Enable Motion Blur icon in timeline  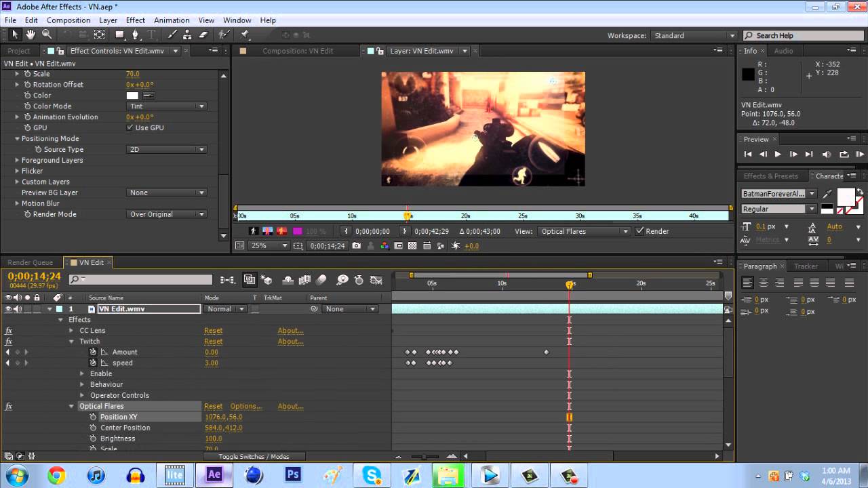coord(321,280)
